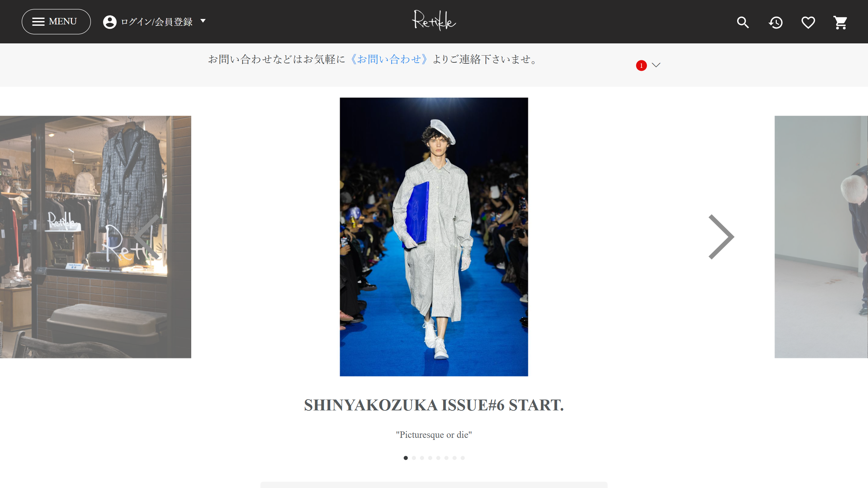Expand announcements with the chevron down arrow

[656, 65]
